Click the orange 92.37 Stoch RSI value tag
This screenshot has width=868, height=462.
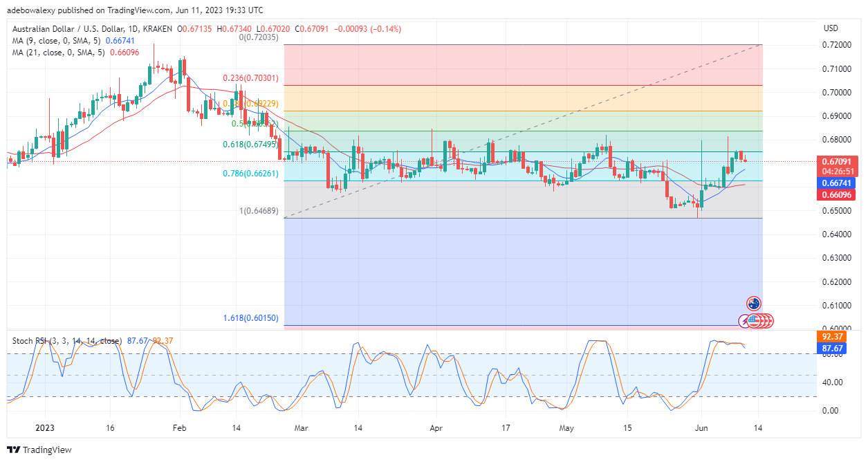(x=830, y=337)
